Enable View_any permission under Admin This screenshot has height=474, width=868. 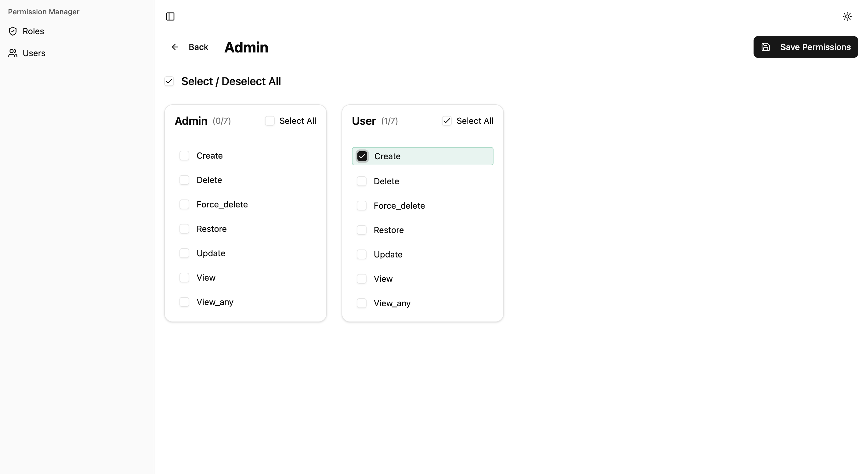(x=184, y=302)
